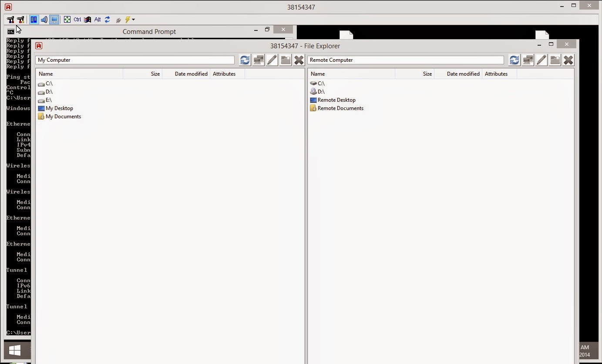Refresh remote screen with blue arrows icon

[108, 20]
